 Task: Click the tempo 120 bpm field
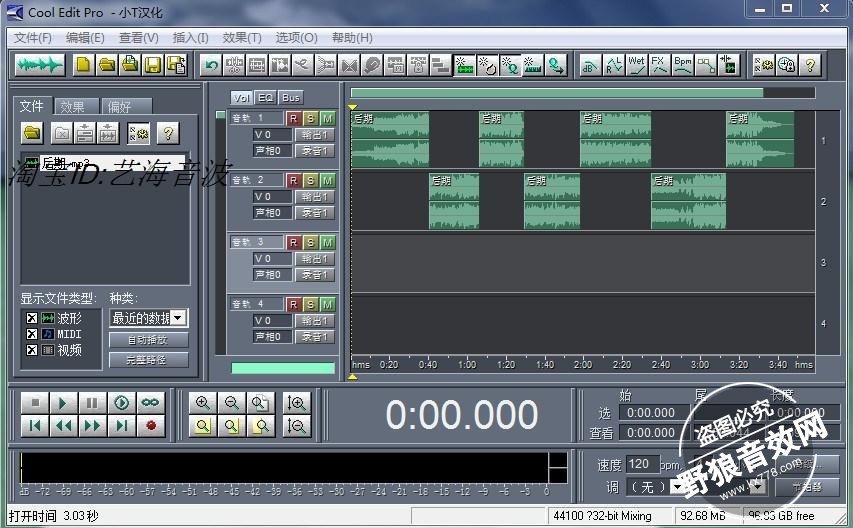642,464
